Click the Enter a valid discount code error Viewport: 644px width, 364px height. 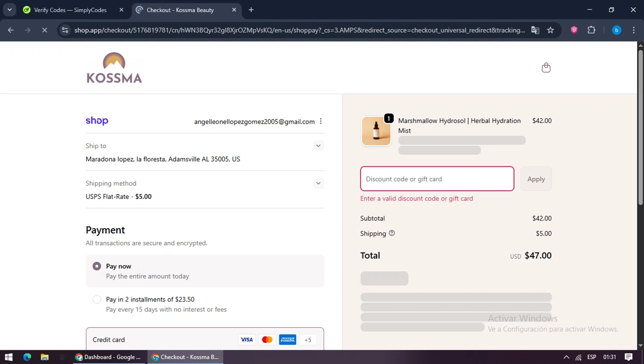coord(416,199)
